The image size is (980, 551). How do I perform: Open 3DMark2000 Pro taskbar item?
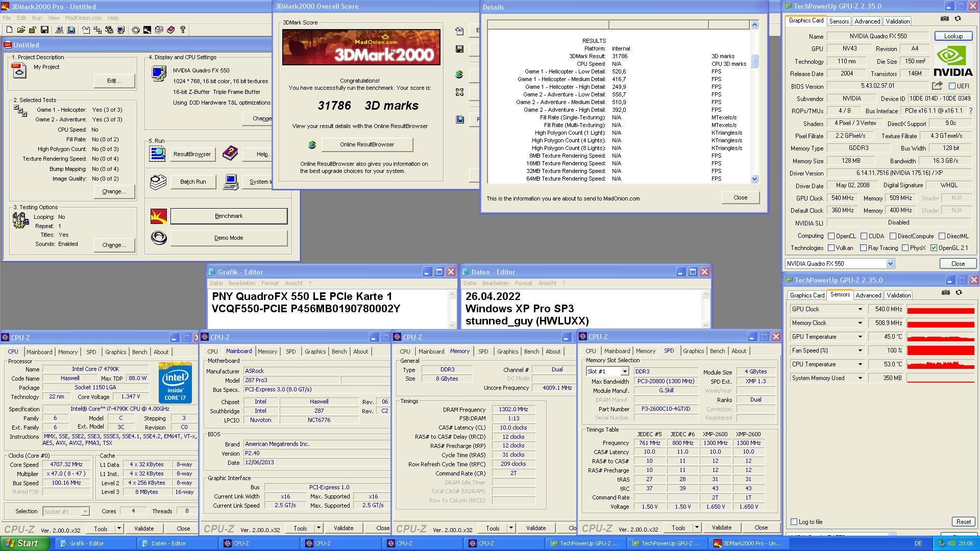click(x=749, y=543)
